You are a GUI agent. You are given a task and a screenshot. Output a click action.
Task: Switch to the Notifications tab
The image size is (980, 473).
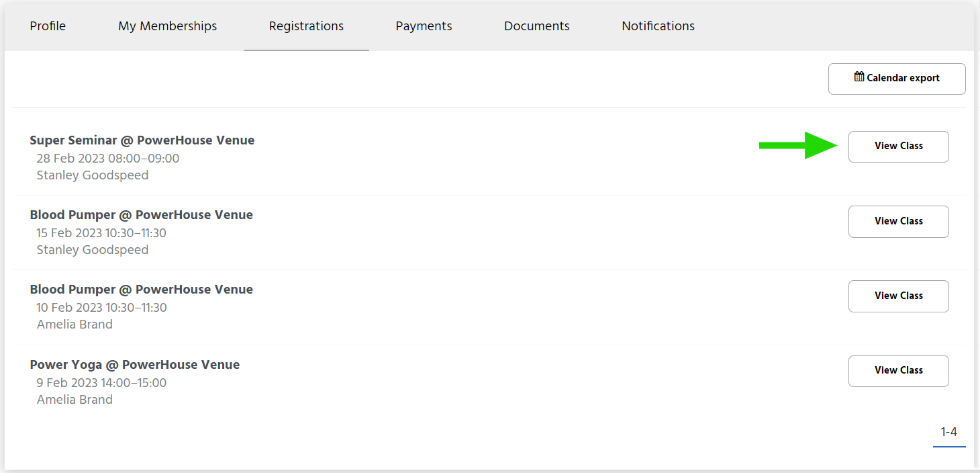tap(658, 26)
